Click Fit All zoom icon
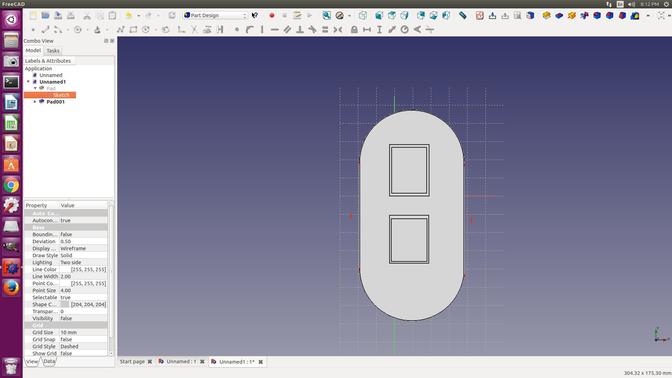Viewport: 672px width, 378px height. click(327, 15)
